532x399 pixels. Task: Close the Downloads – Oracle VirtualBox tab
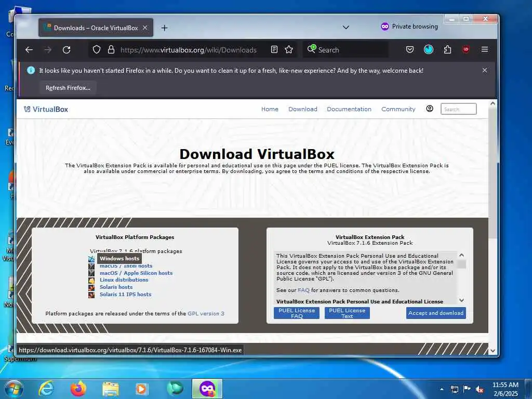click(x=145, y=28)
